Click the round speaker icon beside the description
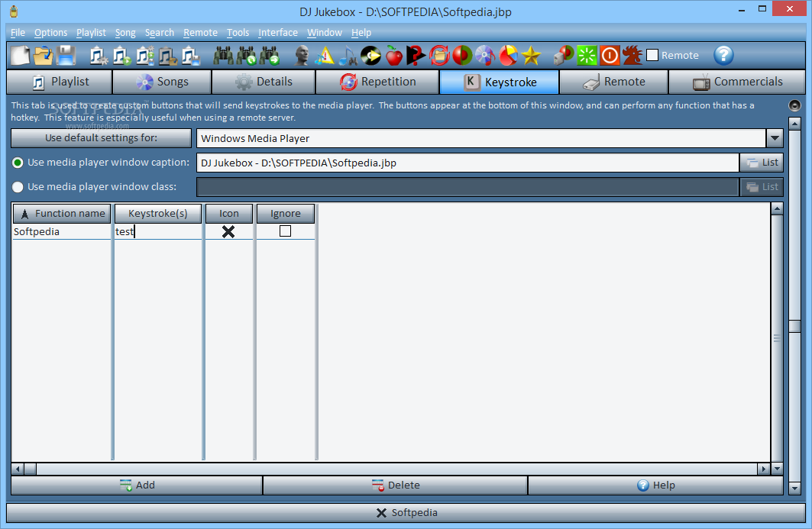This screenshot has height=529, width=812. pyautogui.click(x=794, y=105)
